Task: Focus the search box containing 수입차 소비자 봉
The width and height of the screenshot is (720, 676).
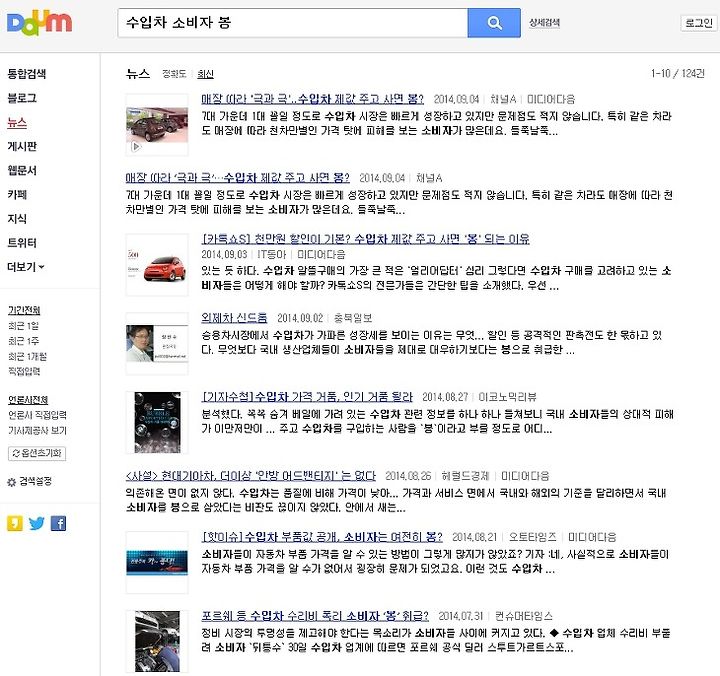Action: [292, 23]
